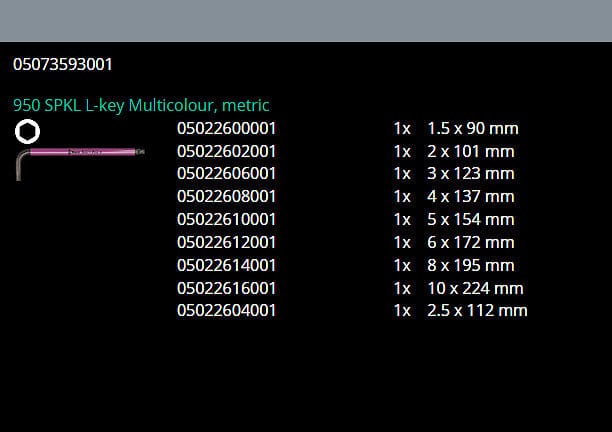Click part number 05022610001
This screenshot has width=612, height=432.
pyautogui.click(x=226, y=220)
